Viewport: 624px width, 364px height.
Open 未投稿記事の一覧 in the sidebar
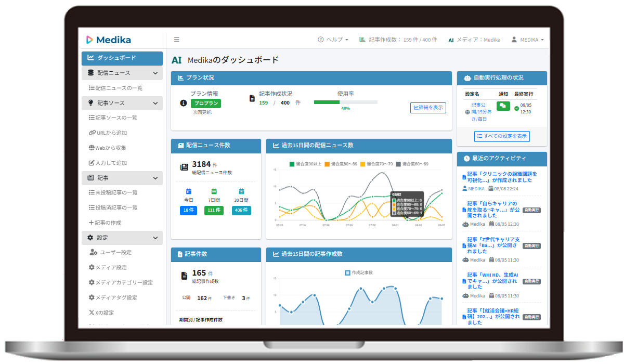point(116,192)
